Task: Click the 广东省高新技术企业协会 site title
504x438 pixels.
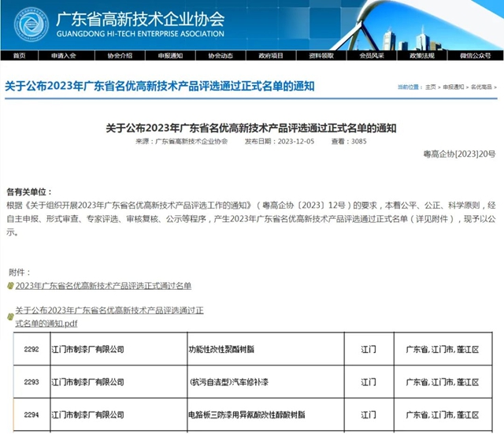Action: point(140,19)
